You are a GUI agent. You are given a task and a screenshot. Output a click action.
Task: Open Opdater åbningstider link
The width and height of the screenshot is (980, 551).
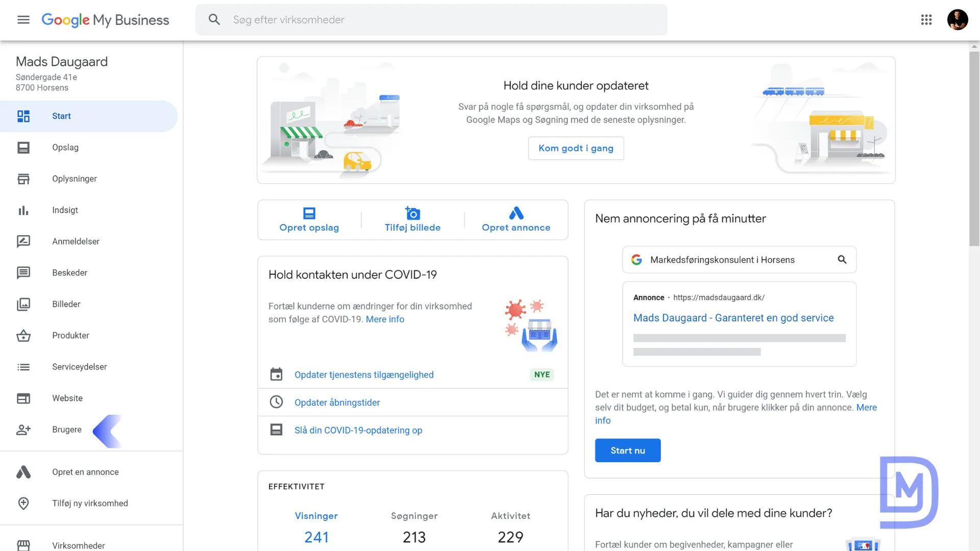click(337, 403)
